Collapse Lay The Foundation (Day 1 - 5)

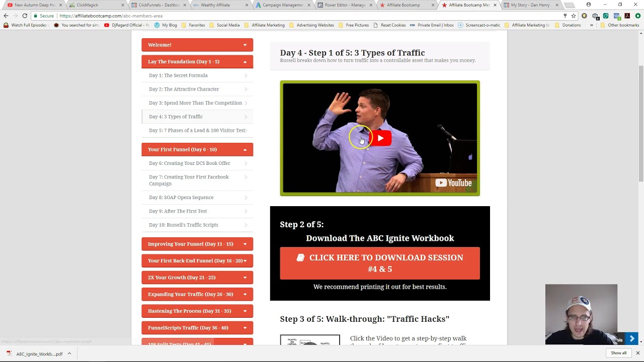(197, 61)
